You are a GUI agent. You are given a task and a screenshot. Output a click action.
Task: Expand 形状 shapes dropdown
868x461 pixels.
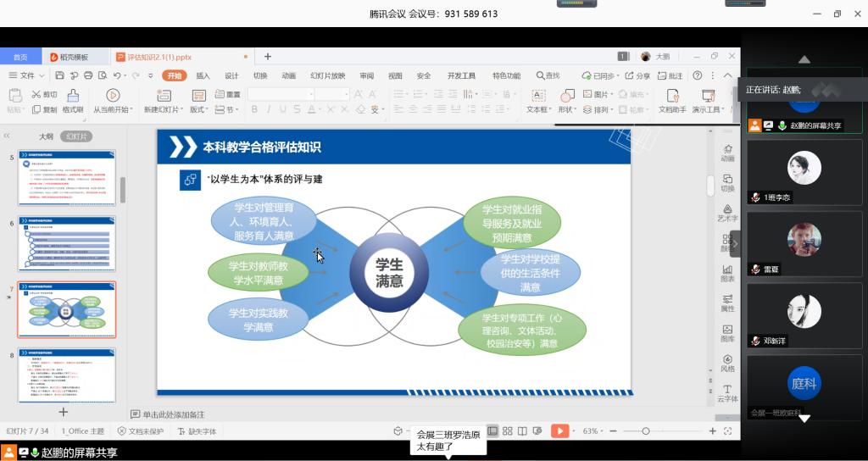576,110
